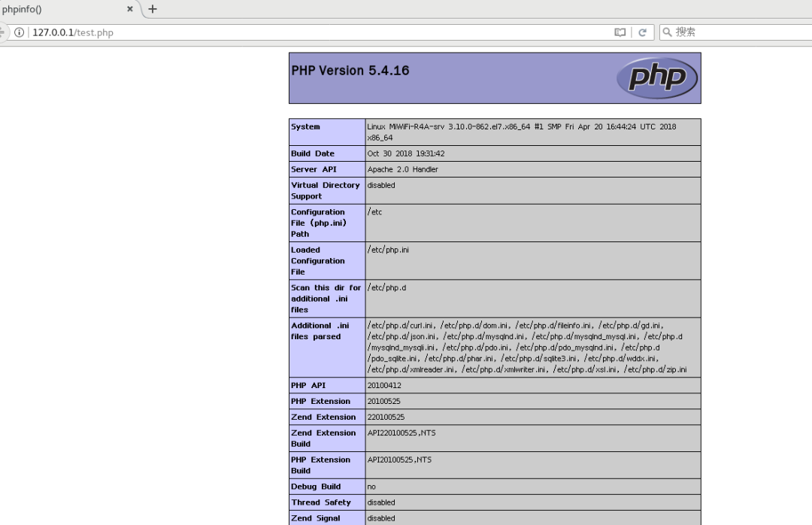812x525 pixels.
Task: Click the Virtual Directory Support label
Action: click(326, 191)
